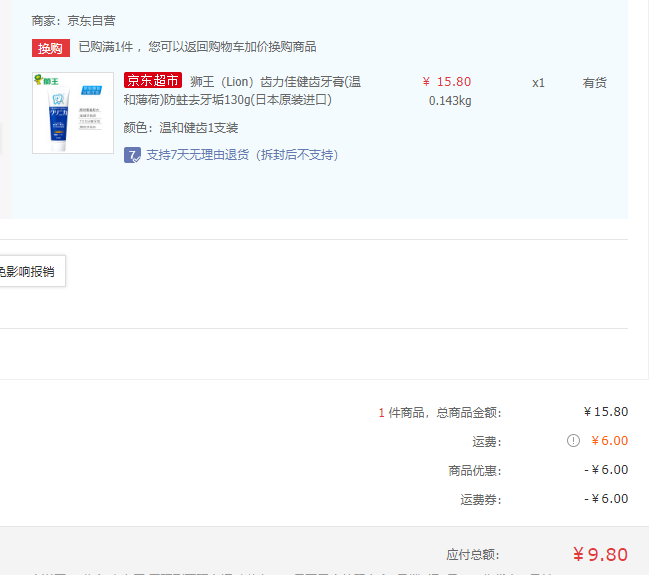Click the stock status 有货

(x=595, y=83)
